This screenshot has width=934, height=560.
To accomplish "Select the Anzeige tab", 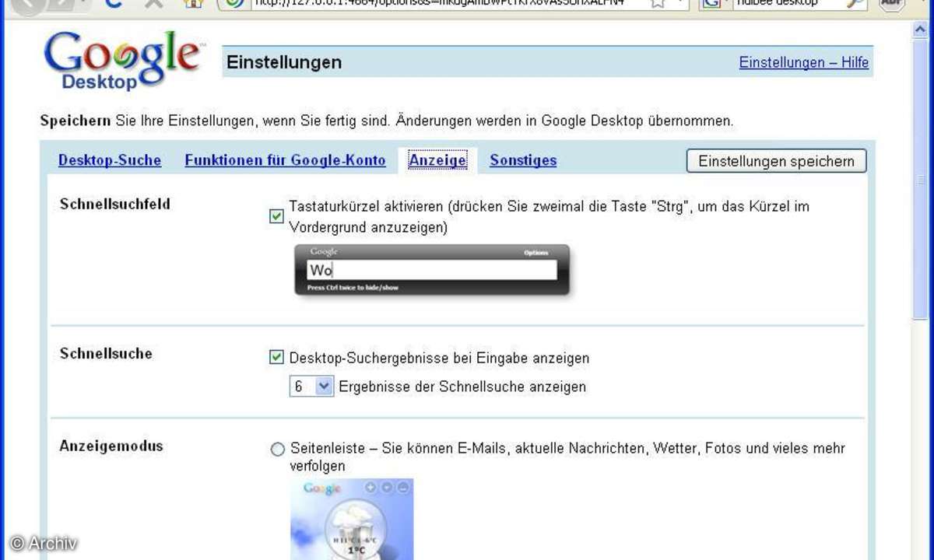I will pos(437,160).
